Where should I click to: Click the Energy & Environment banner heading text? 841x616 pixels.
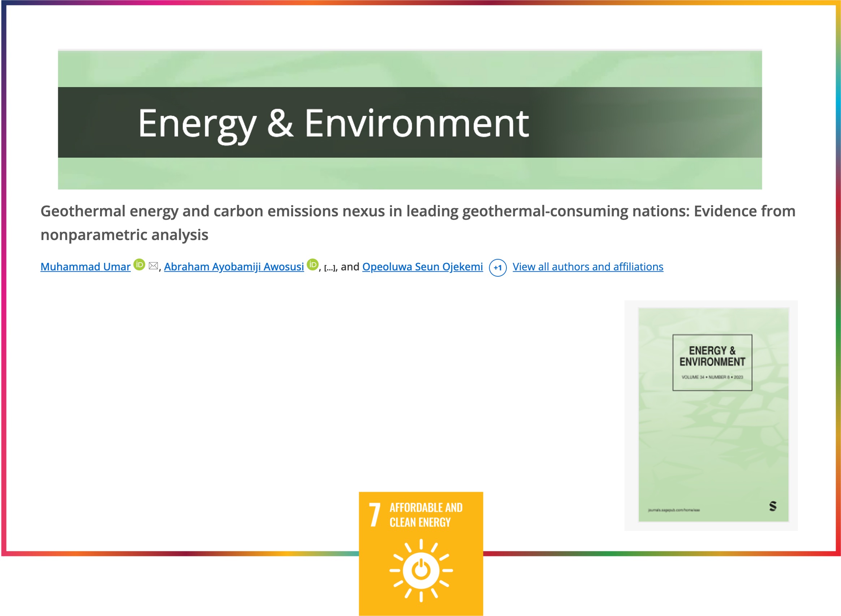pyautogui.click(x=333, y=124)
